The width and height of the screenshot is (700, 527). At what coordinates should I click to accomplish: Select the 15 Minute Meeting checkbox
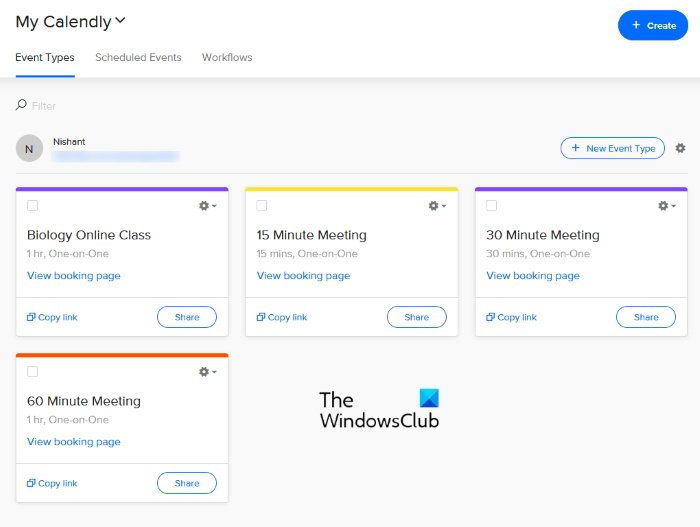[262, 206]
